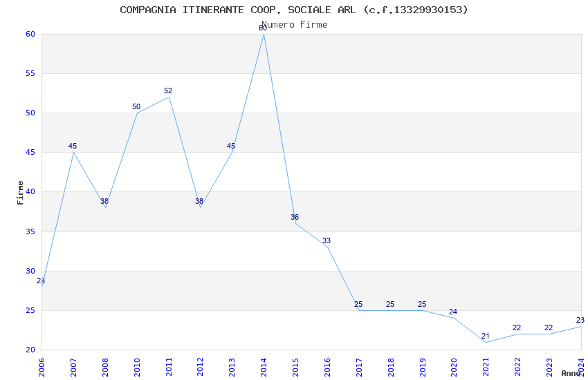Click the x-axis year label 2013
The width and height of the screenshot is (588, 380).
pos(232,367)
